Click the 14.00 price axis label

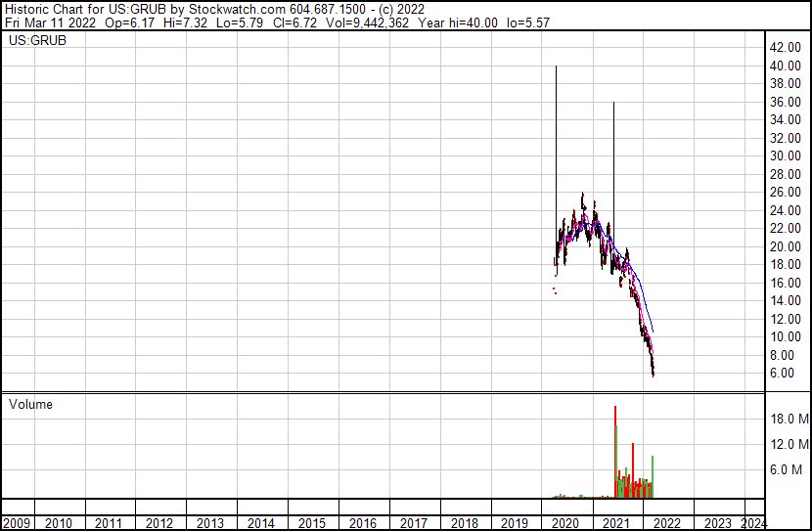tap(785, 300)
